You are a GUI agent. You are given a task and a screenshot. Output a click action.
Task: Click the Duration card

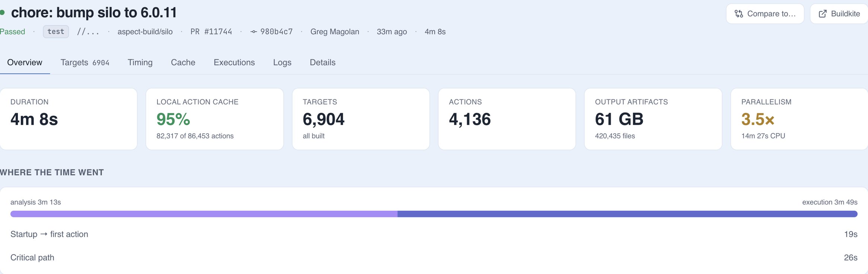(x=68, y=119)
